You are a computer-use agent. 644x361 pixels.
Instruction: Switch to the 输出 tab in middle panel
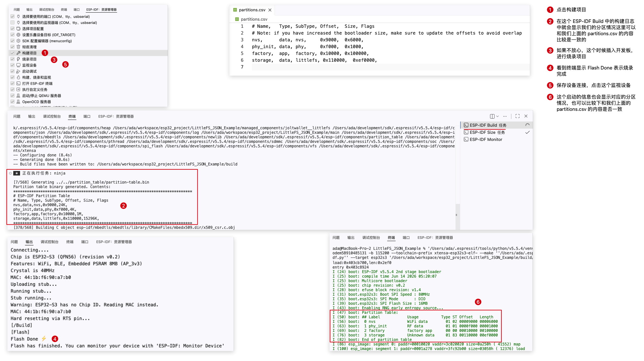(32, 116)
